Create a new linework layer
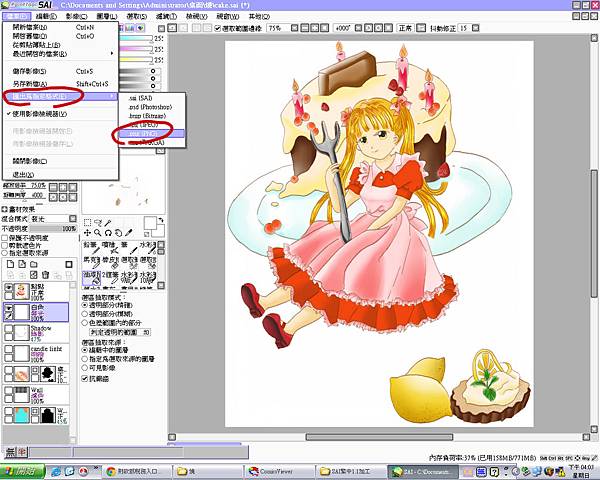Viewport: 600px width, 480px height. click(22, 264)
